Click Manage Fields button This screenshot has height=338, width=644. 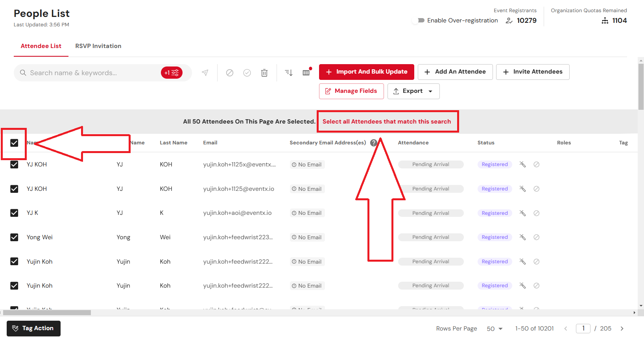click(351, 91)
